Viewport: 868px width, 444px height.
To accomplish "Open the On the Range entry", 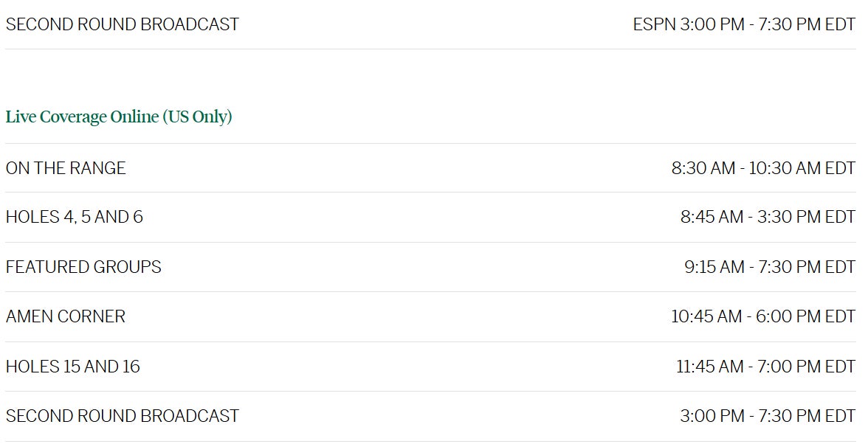I will click(66, 168).
